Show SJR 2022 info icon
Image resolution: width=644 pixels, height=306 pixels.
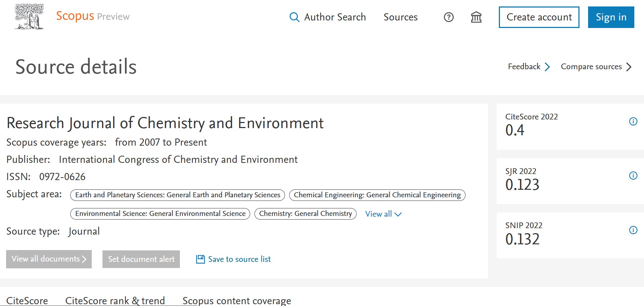(633, 176)
